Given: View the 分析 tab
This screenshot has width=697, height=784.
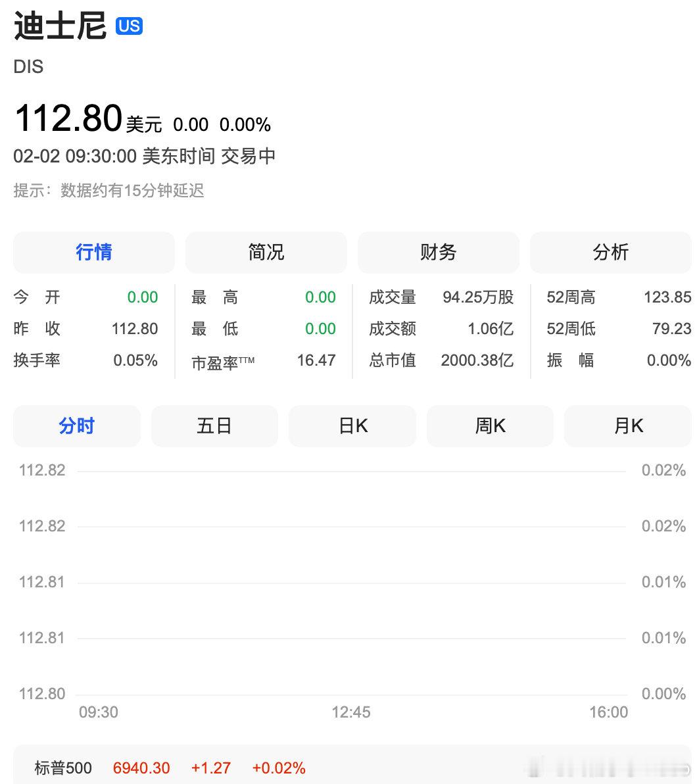Looking at the screenshot, I should 610,252.
